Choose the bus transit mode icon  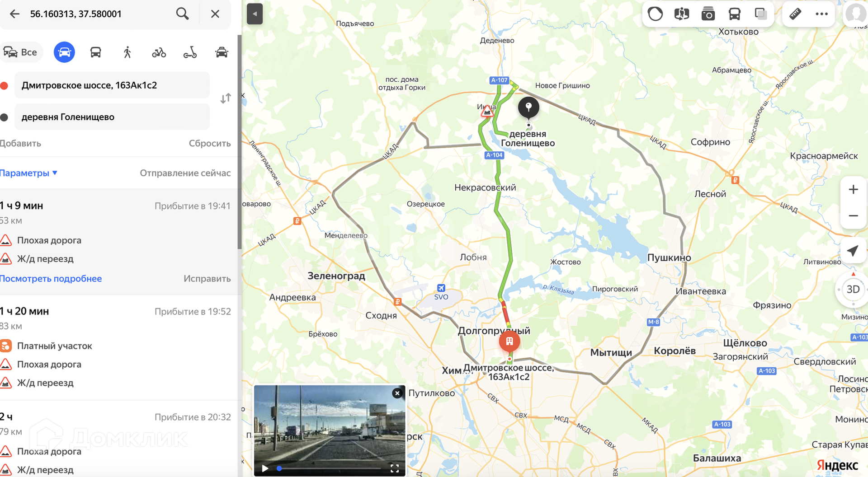tap(95, 52)
